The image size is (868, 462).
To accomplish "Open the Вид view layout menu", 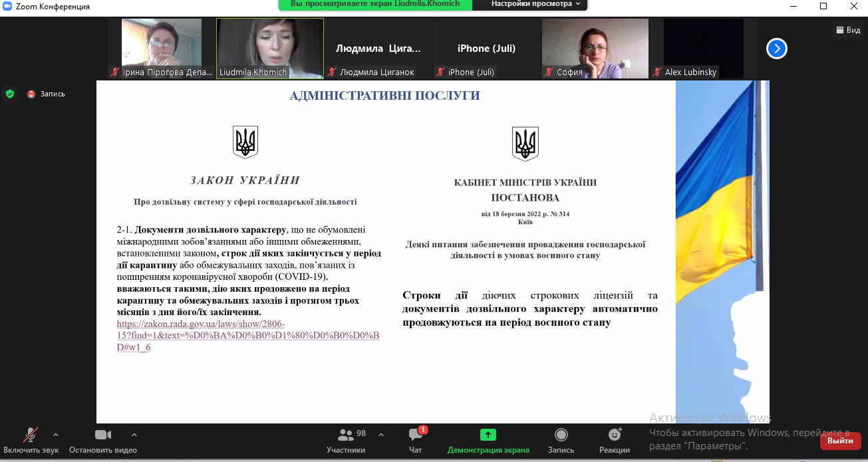I will point(848,30).
